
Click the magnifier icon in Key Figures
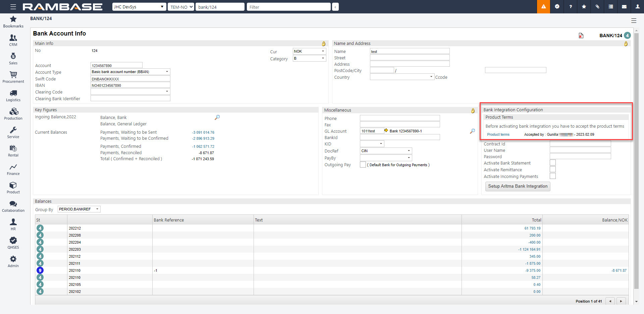[x=217, y=117]
